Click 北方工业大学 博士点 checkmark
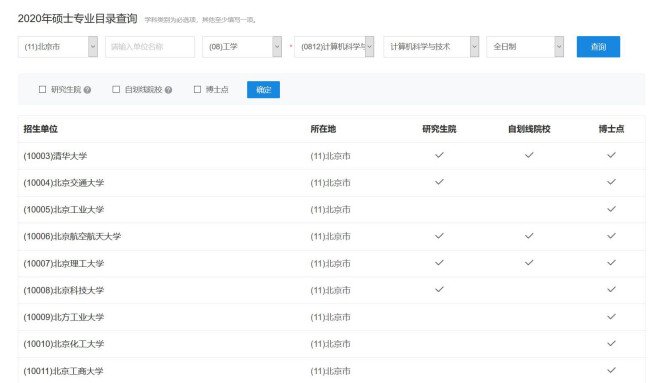Image resolution: width=650 pixels, height=383 pixels. coord(611,317)
